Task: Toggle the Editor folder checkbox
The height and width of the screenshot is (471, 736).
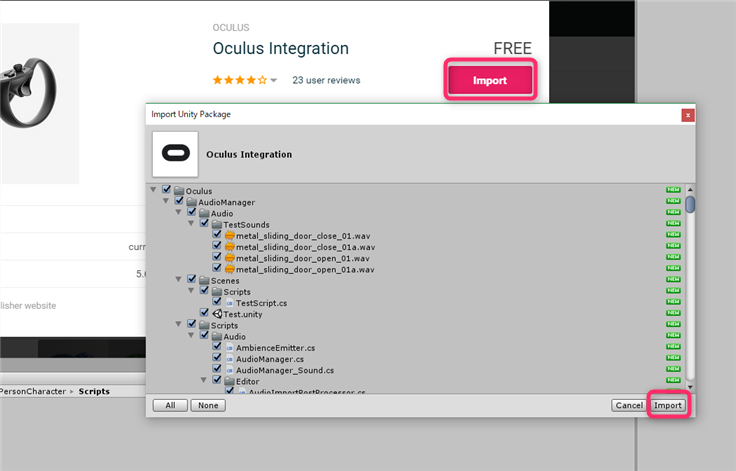Action: click(x=217, y=380)
